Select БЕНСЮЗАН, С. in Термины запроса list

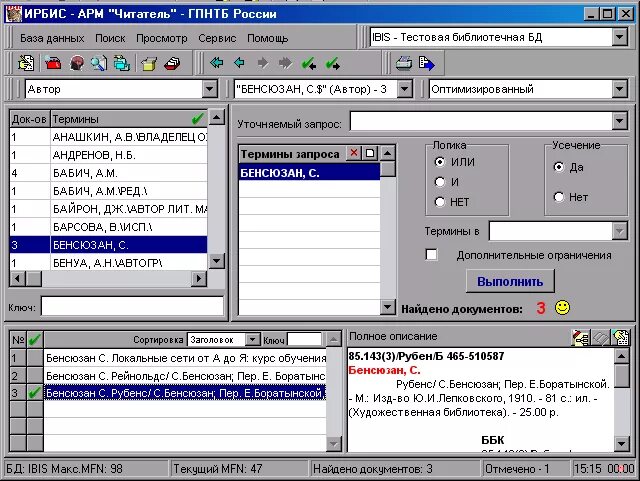click(x=309, y=173)
